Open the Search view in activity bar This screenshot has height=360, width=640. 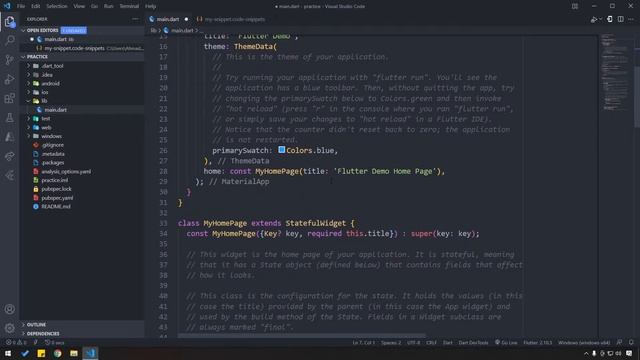[10, 40]
